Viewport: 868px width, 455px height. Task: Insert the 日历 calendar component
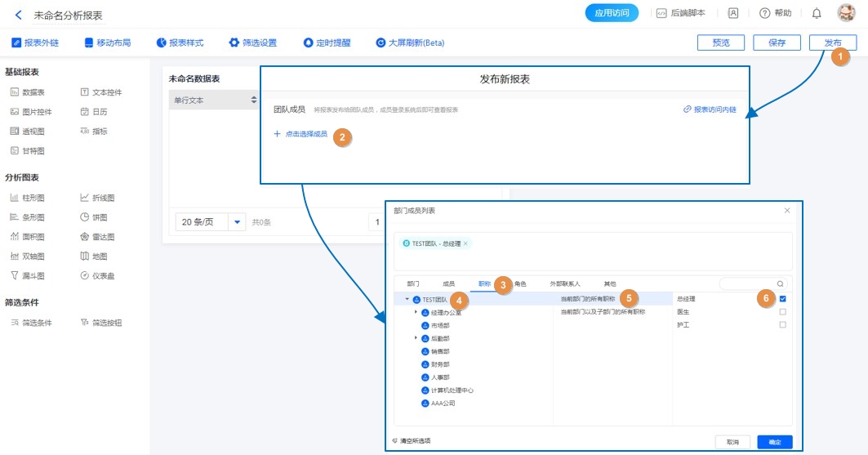[85, 112]
